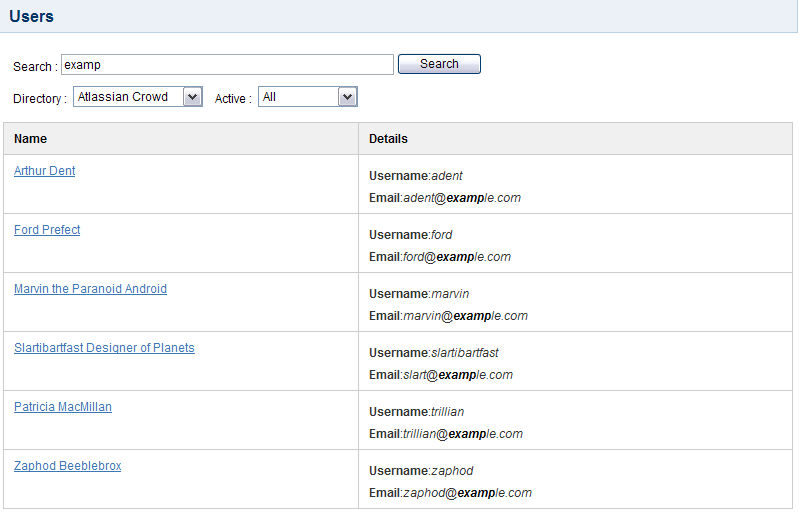Click the Username slartibartfast detail text
Image resolution: width=799 pixels, height=516 pixels.
pyautogui.click(x=434, y=353)
